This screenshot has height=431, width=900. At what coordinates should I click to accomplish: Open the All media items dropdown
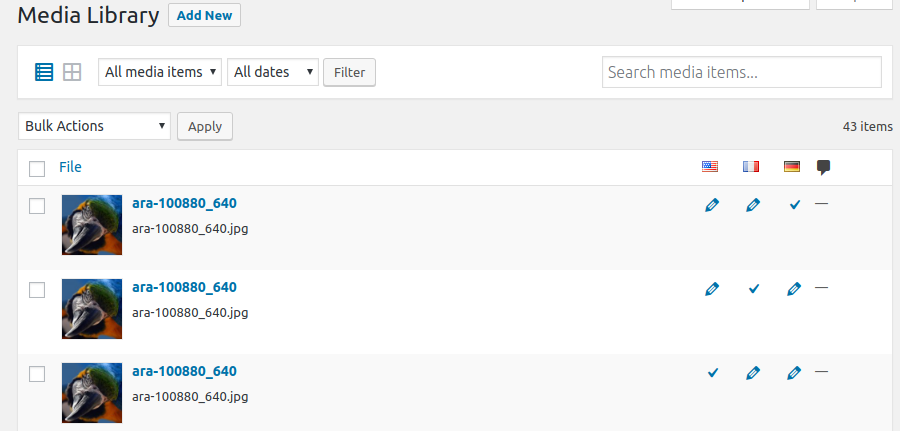[160, 72]
